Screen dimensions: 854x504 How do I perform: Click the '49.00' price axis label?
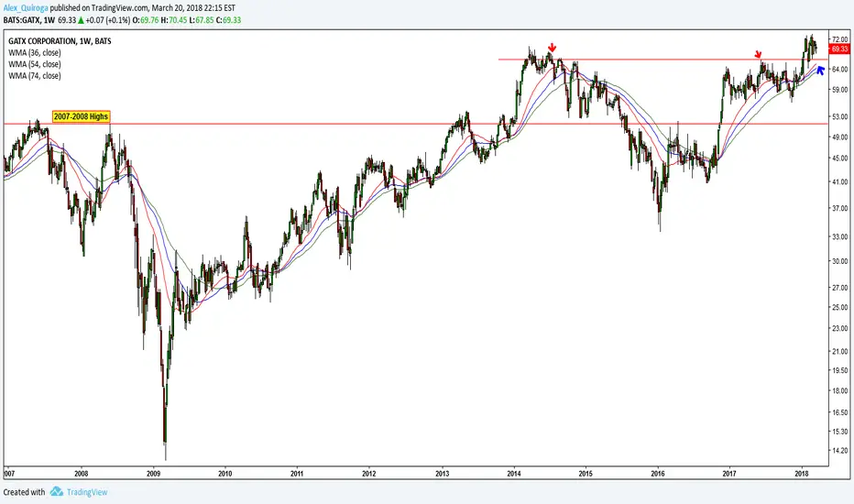pos(840,137)
